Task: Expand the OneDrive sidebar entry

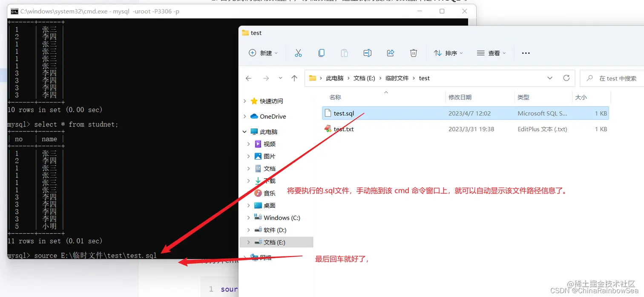Action: (x=245, y=116)
